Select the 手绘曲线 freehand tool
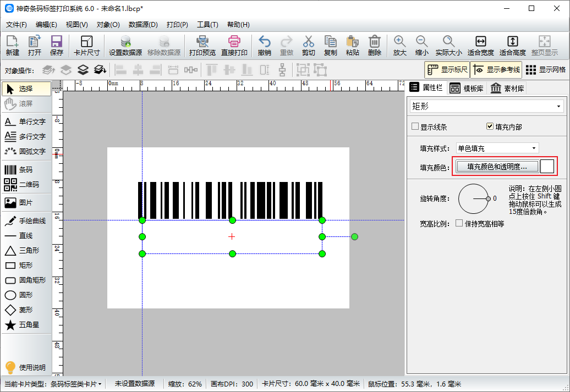The height and width of the screenshot is (392, 570). (x=26, y=221)
